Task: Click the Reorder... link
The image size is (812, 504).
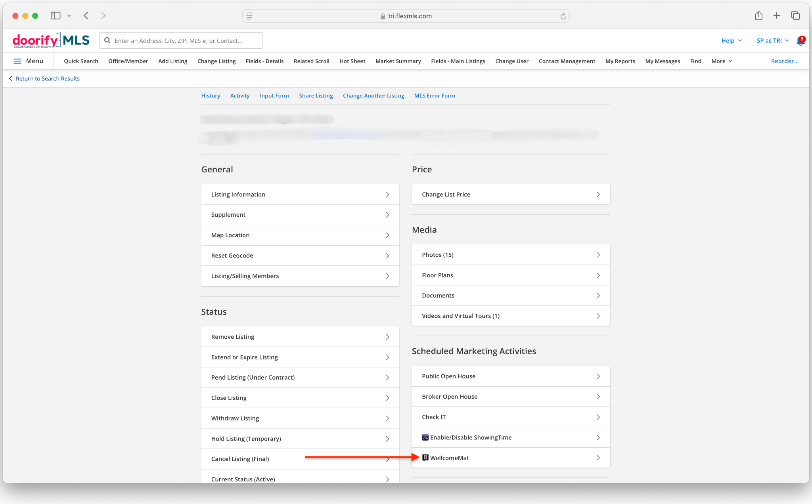Action: point(785,61)
